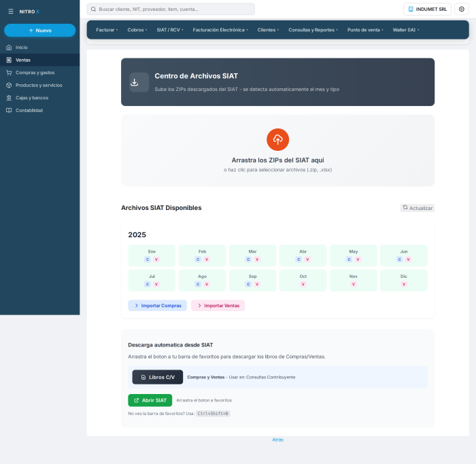The width and height of the screenshot is (476, 464).
Task: Click the Mar ventas V badge
Action: click(257, 260)
